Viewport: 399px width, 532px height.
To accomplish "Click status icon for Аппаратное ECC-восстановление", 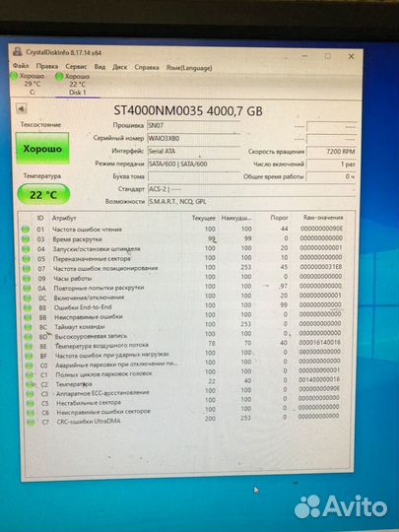I will coord(31,394).
